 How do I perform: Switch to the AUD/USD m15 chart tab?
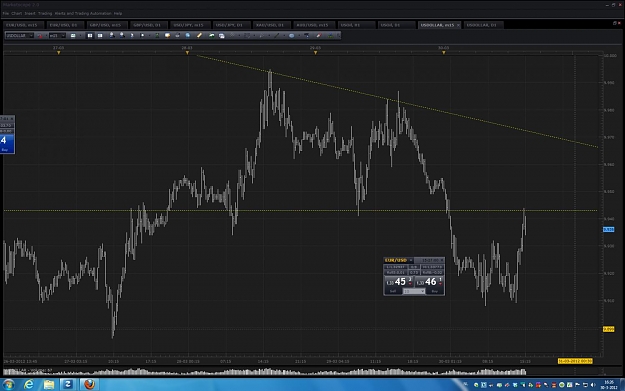[x=313, y=25]
